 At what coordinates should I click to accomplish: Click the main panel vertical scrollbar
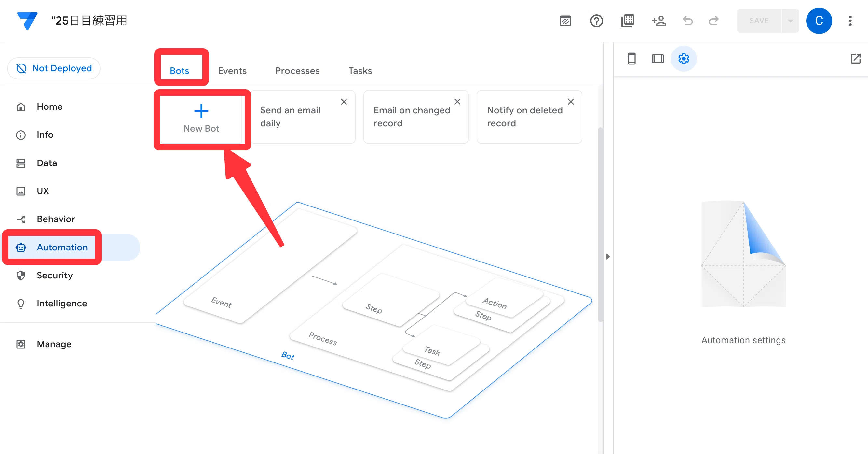tap(600, 224)
